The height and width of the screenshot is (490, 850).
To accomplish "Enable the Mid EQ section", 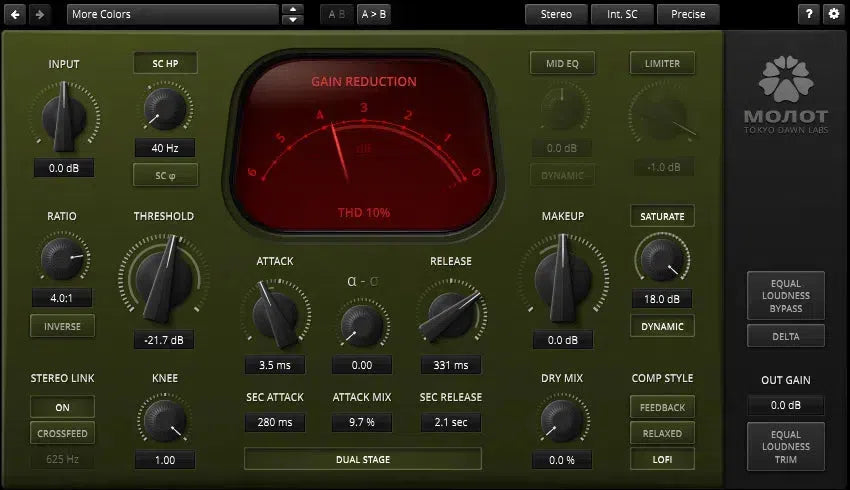I will 562,63.
